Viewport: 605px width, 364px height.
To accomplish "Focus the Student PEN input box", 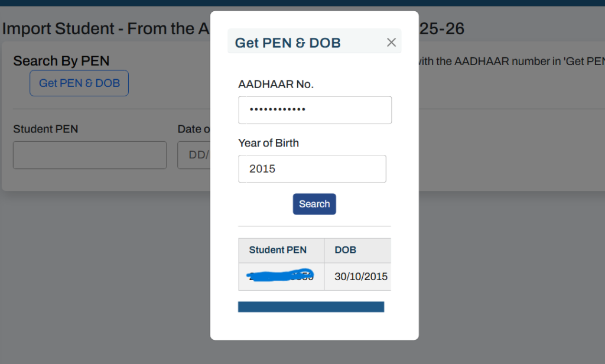I will (x=90, y=155).
